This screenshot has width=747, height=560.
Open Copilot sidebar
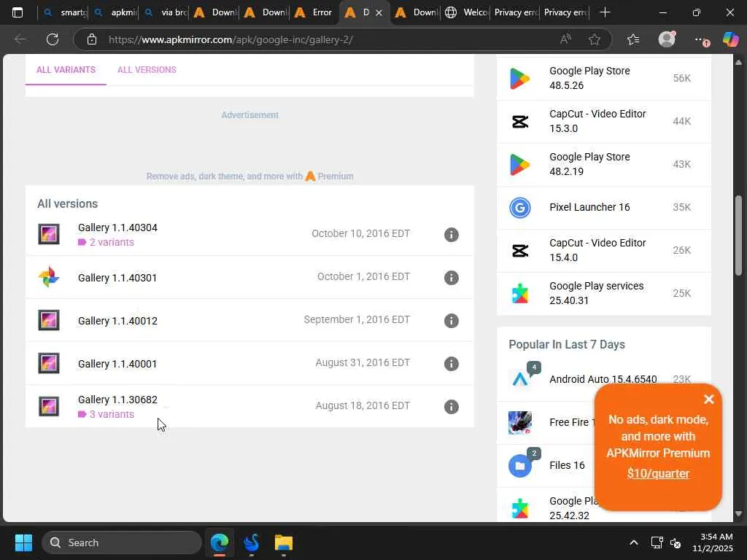[x=730, y=39]
